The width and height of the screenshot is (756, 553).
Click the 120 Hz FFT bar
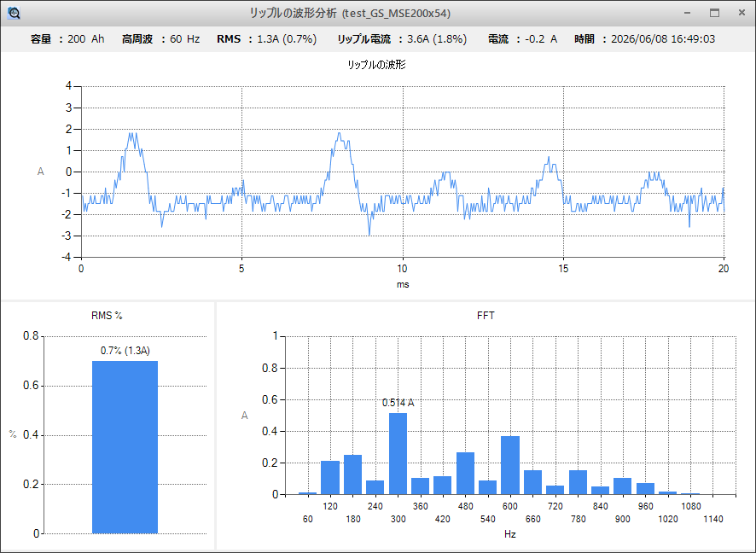pos(330,477)
